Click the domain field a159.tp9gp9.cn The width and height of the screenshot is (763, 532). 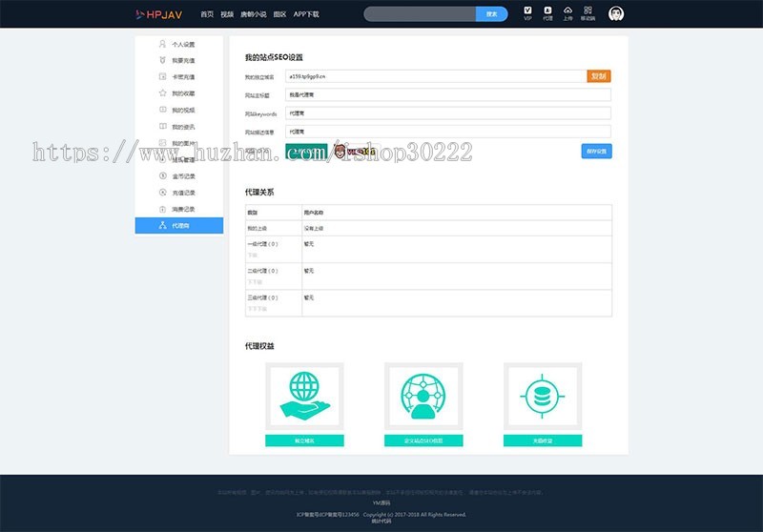point(436,76)
